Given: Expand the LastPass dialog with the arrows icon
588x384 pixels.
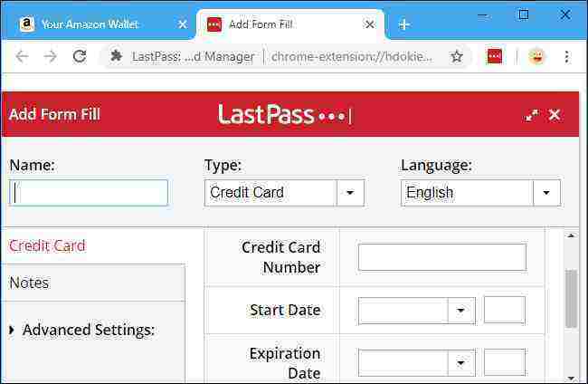Looking at the screenshot, I should [x=531, y=115].
